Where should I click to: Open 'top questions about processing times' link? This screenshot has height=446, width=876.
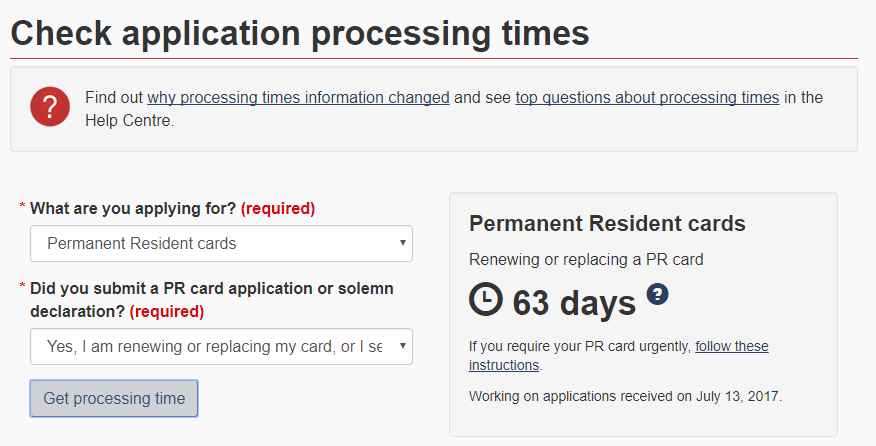click(x=647, y=97)
